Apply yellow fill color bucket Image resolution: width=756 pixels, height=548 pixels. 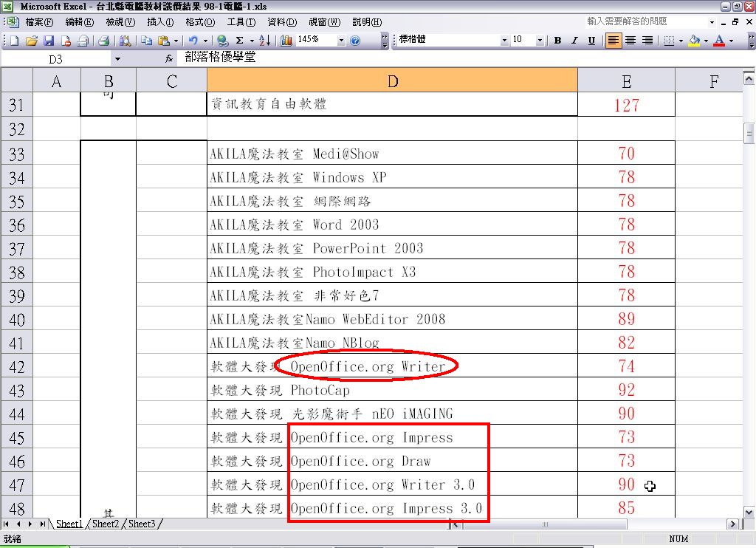[x=694, y=41]
